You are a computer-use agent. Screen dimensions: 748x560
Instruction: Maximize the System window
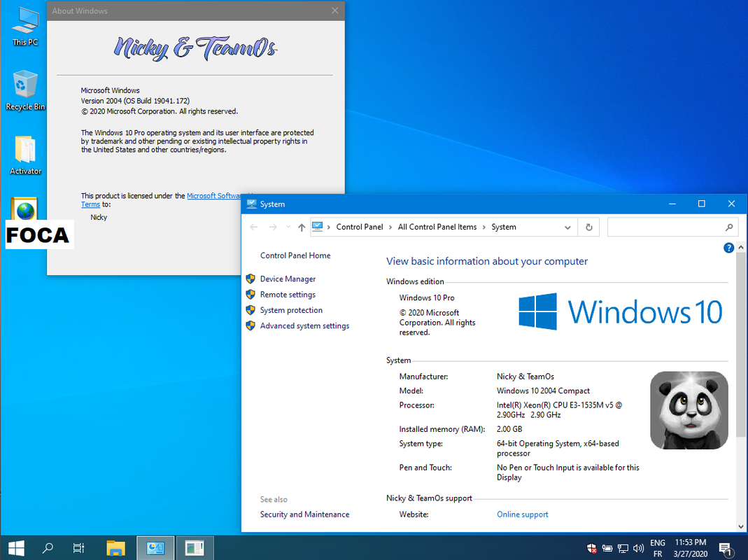coord(701,204)
